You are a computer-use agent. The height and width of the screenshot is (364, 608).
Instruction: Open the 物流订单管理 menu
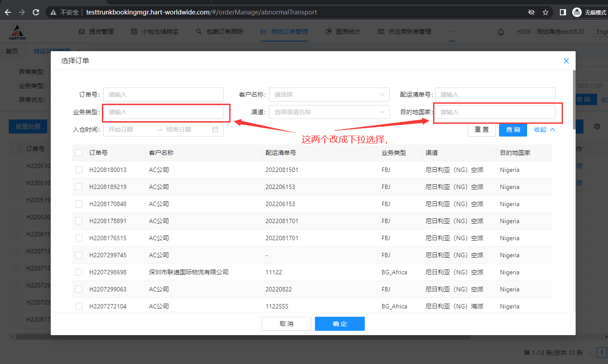tap(284, 31)
